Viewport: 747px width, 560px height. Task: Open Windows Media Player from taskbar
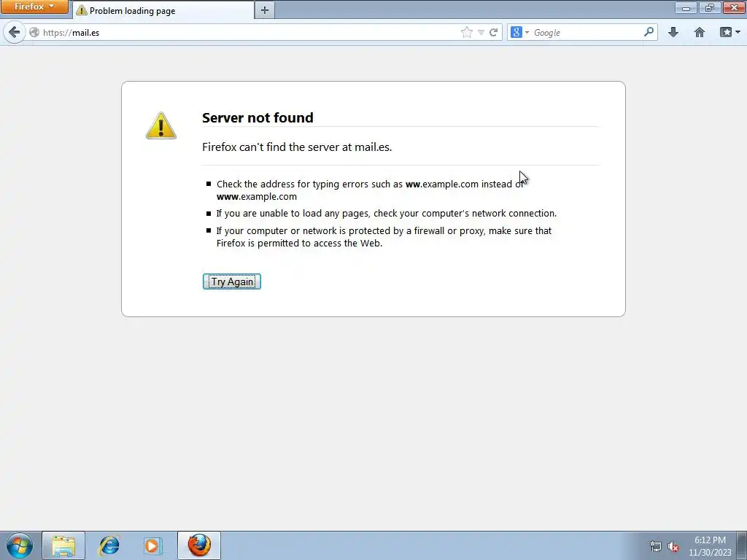(153, 545)
